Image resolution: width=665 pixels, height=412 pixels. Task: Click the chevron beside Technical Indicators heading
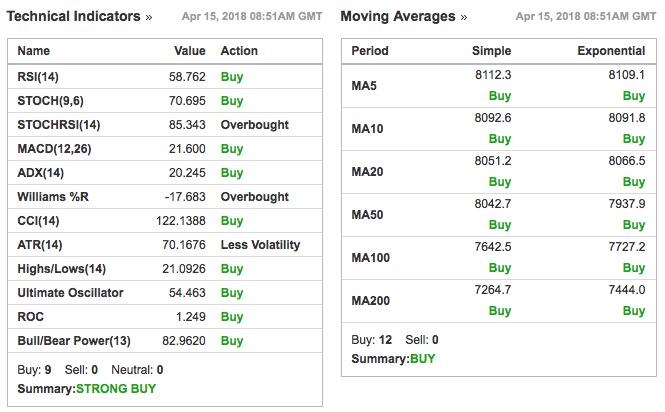(x=149, y=18)
